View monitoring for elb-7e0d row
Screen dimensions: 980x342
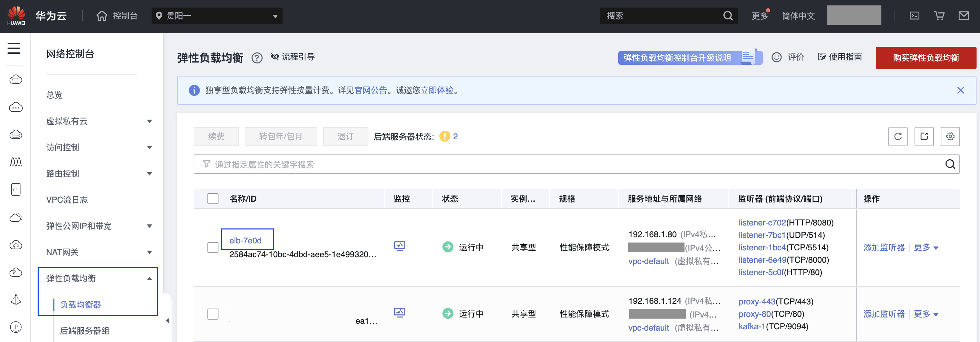click(399, 247)
